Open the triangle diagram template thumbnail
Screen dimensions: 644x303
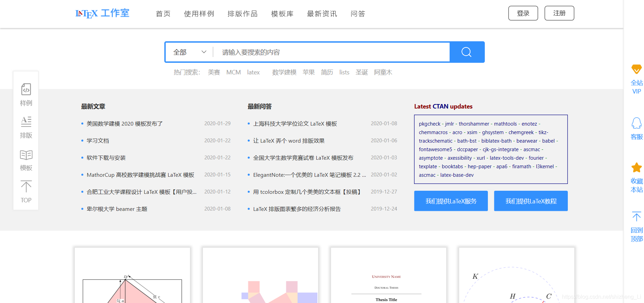coord(133,275)
